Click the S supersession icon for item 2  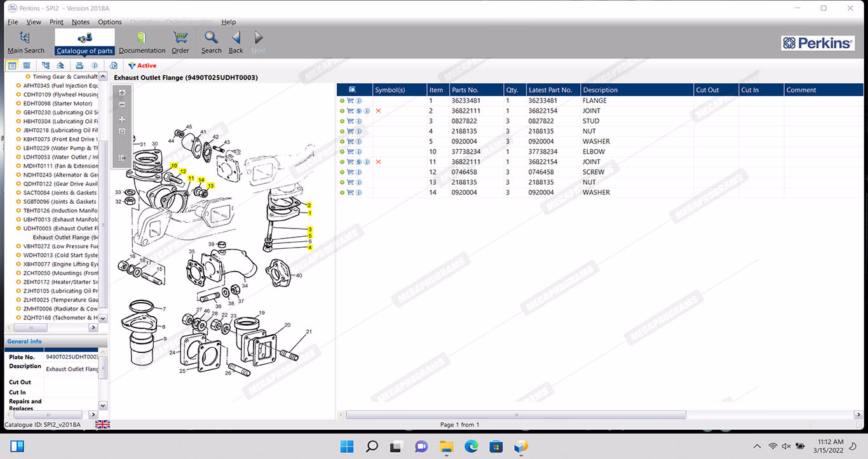coord(358,110)
